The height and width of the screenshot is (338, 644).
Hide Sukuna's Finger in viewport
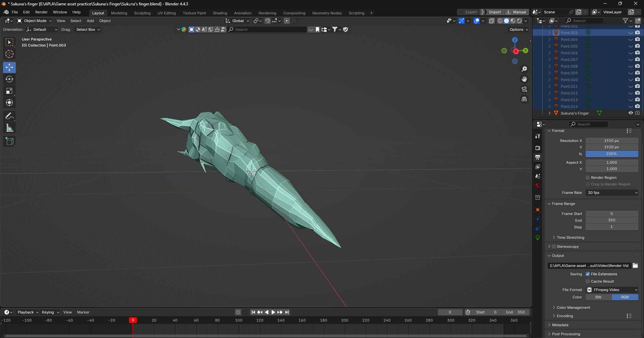(631, 113)
